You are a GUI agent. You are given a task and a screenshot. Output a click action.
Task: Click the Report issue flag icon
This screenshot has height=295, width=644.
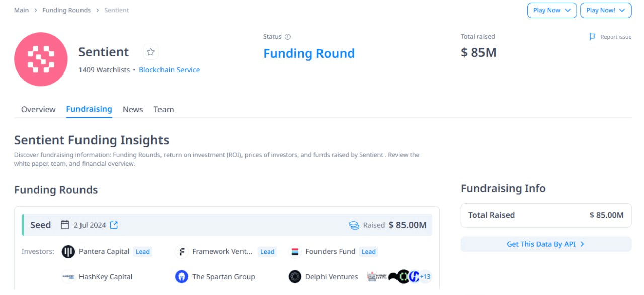(x=593, y=37)
